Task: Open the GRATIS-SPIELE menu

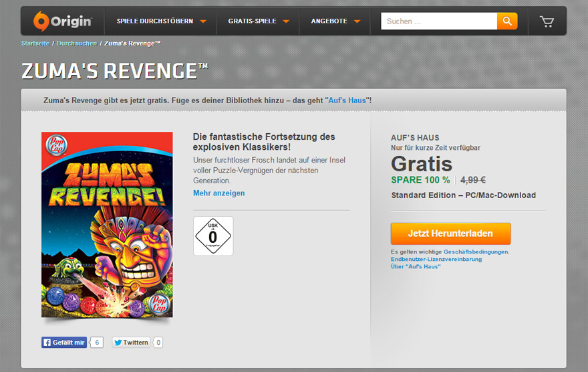Action: pos(253,21)
